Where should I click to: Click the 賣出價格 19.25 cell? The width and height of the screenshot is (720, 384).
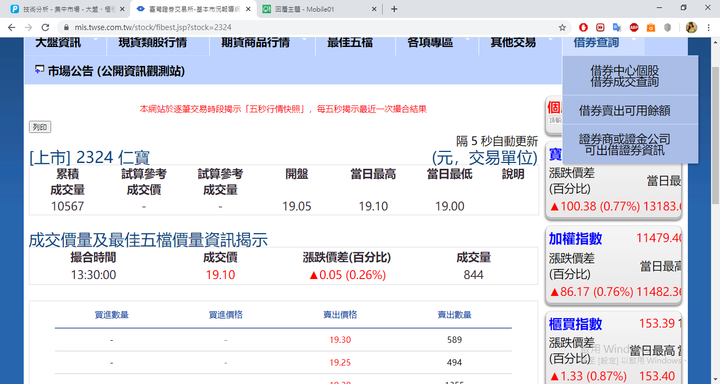340,362
